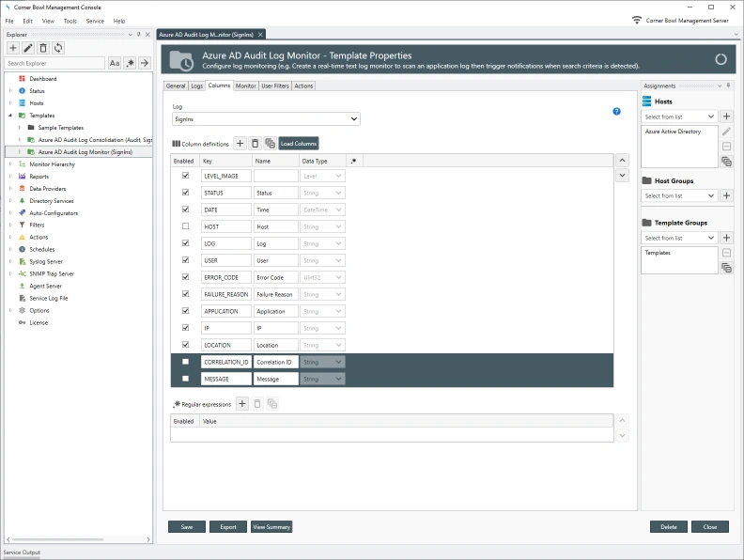Move column up arrow button
The height and width of the screenshot is (560, 744).
622,161
